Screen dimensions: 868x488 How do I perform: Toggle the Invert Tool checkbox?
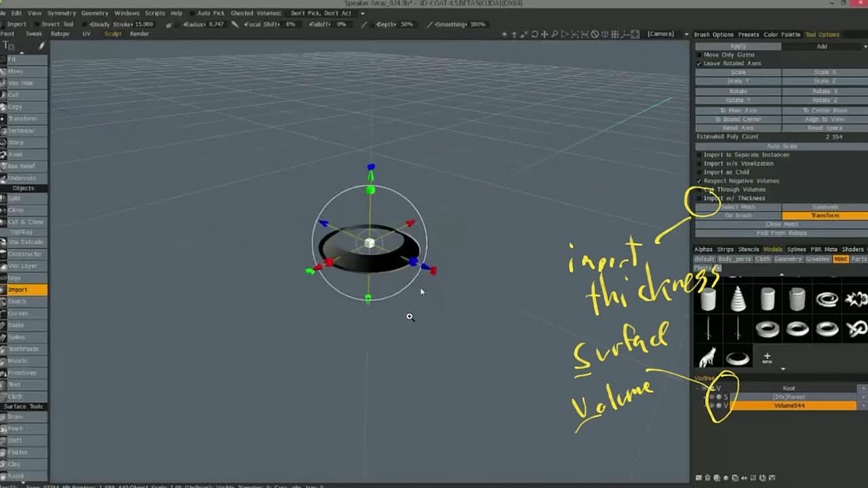point(36,24)
